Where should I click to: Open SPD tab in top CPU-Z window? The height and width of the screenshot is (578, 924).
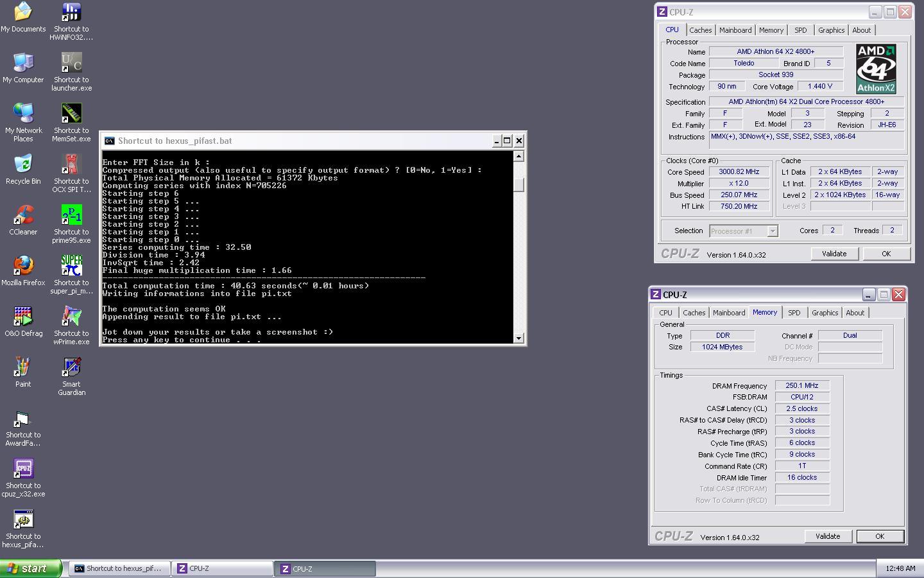click(x=801, y=30)
